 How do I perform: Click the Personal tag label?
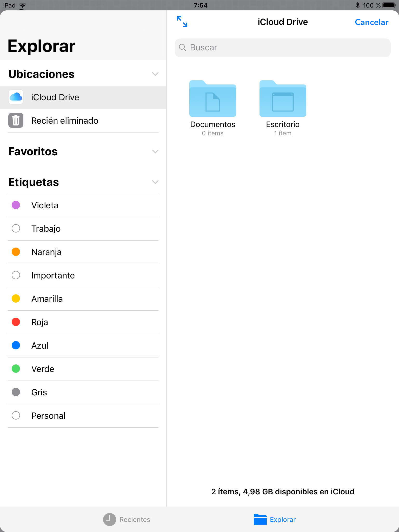tap(48, 416)
